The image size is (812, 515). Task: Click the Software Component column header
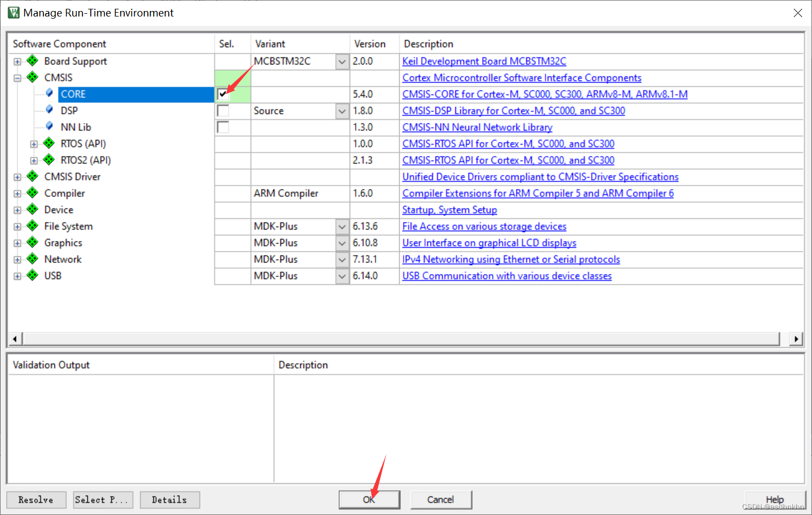(x=111, y=43)
